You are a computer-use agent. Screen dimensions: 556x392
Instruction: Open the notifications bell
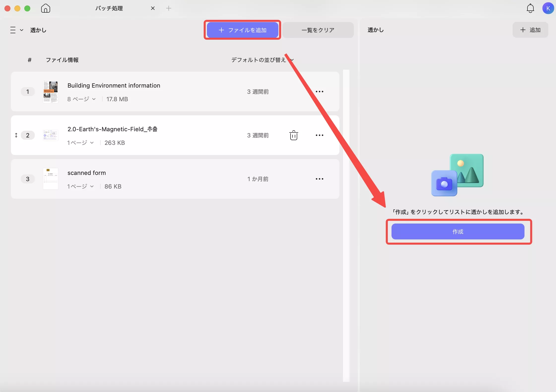(530, 8)
